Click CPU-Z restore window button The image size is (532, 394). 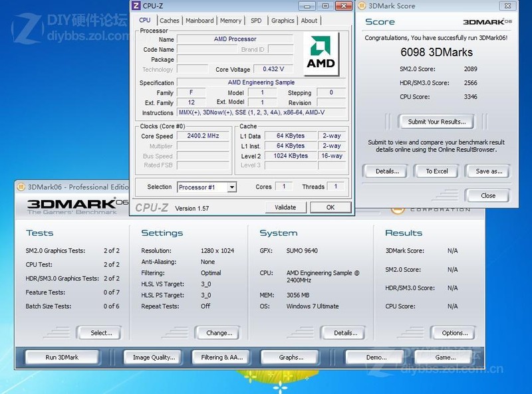325,6
